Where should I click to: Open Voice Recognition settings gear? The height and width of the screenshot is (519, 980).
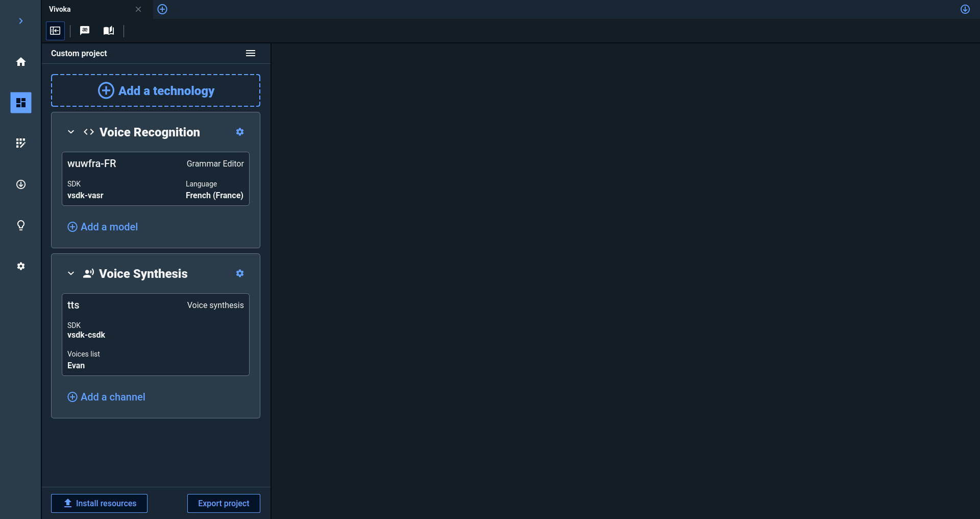coord(240,132)
